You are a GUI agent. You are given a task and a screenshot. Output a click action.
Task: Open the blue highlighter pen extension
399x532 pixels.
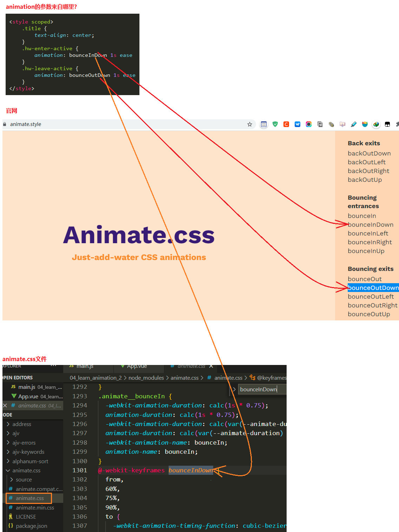pos(354,124)
